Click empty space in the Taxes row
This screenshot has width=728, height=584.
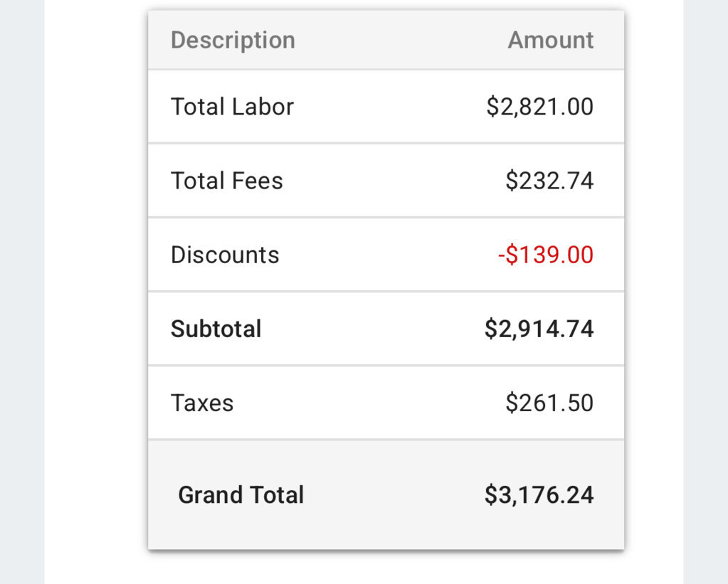[x=371, y=403]
